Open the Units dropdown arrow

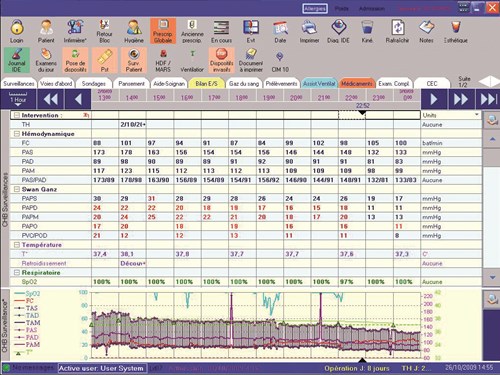[477, 115]
